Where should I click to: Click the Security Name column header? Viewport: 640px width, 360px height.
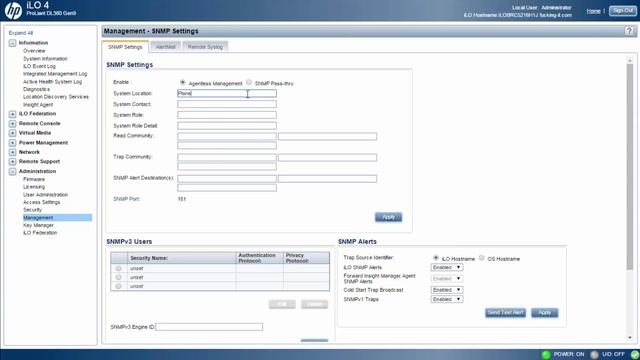point(181,258)
